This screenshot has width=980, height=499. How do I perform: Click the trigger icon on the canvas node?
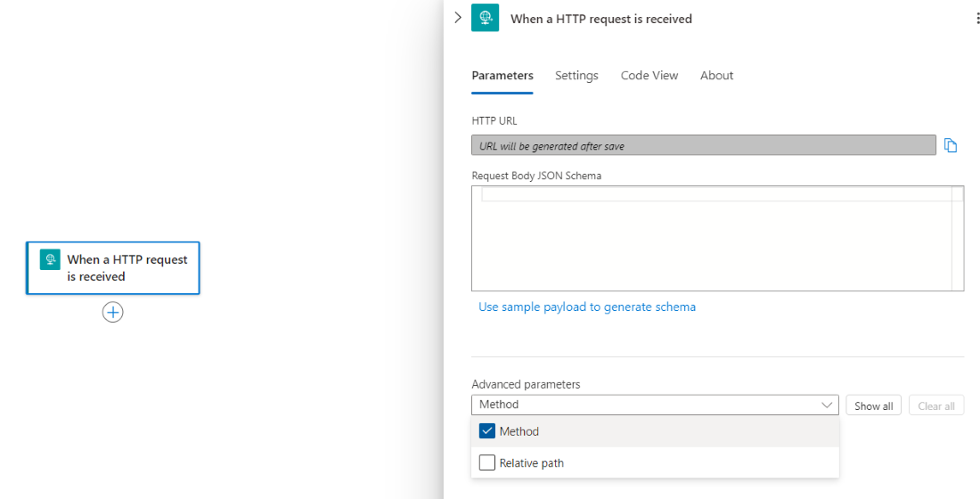[x=50, y=259]
